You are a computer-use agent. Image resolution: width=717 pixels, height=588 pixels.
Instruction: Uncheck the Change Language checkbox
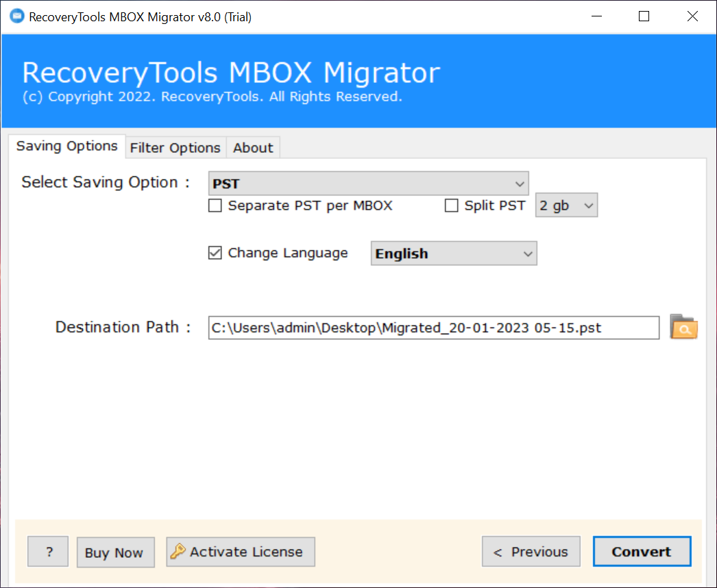[215, 253]
